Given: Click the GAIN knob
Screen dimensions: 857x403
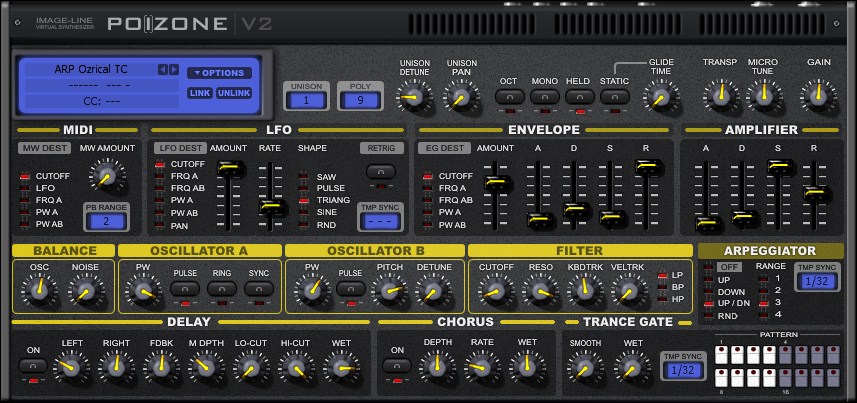Looking at the screenshot, I should [x=818, y=96].
